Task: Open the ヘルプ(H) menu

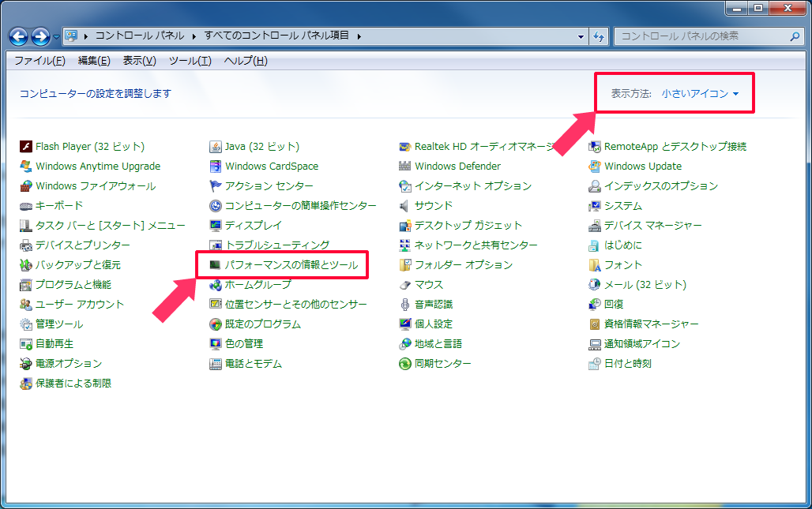Action: click(x=246, y=61)
